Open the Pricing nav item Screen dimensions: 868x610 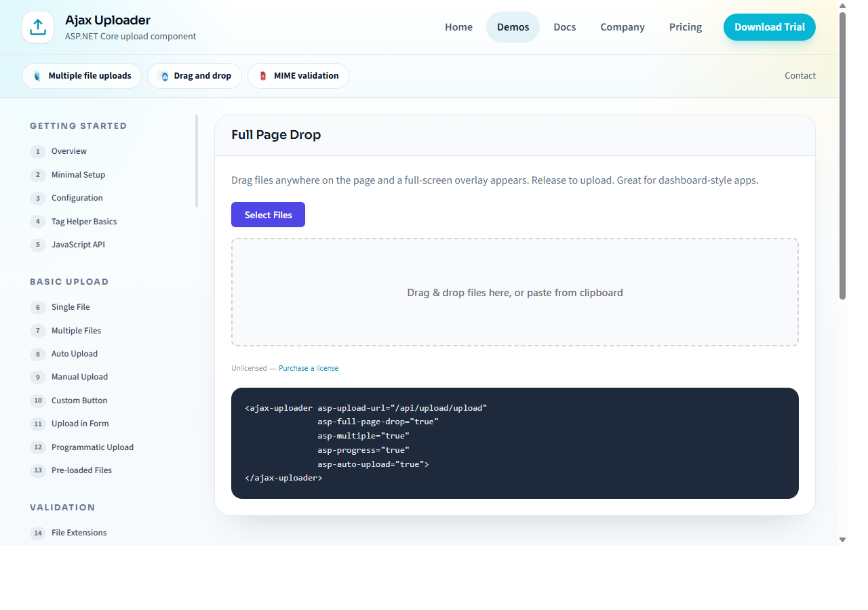click(685, 27)
